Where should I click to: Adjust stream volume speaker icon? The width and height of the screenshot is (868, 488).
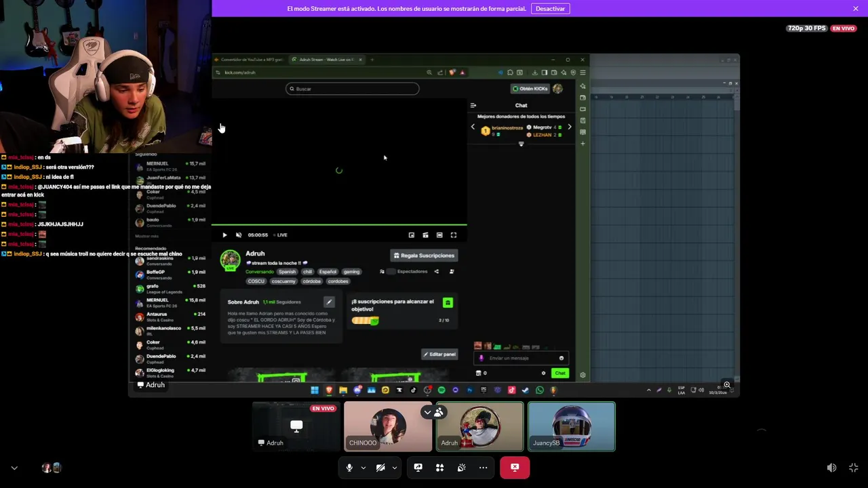[x=831, y=468]
